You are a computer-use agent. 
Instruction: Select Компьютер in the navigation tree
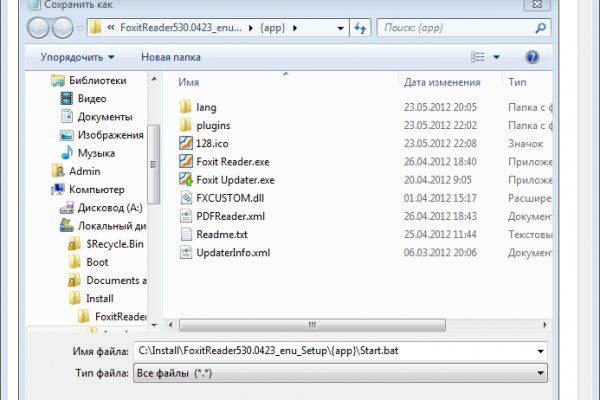(x=96, y=189)
